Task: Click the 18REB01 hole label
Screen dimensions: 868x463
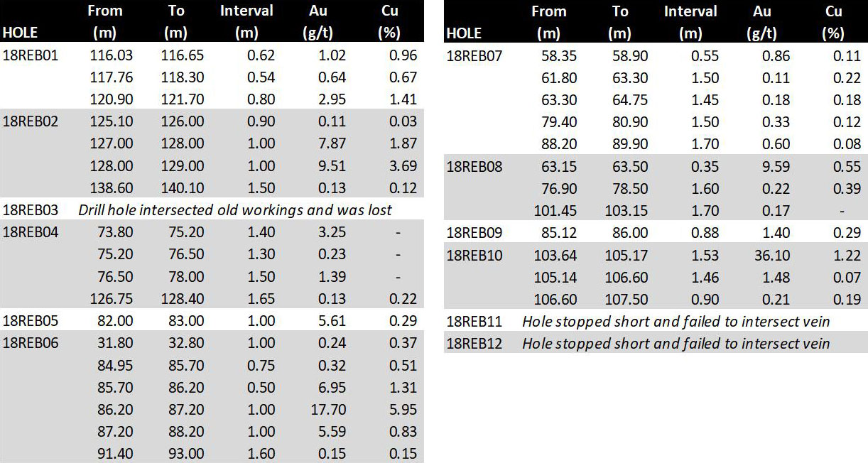Action: pos(30,55)
